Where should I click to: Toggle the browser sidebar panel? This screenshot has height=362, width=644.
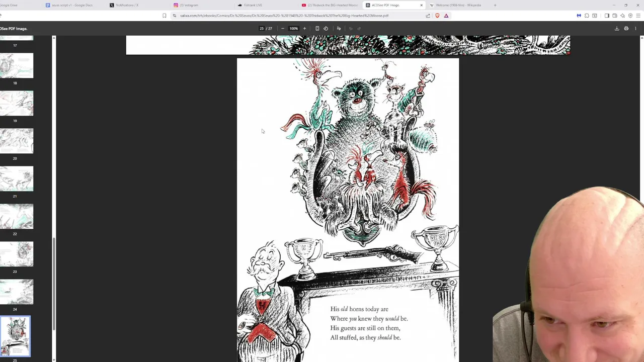coord(607,16)
